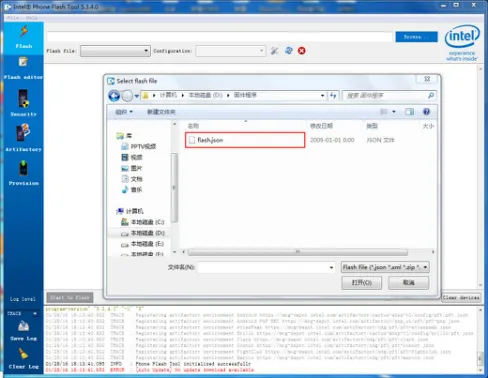Image resolution: width=488 pixels, height=378 pixels.
Task: Open the Flash file dropdown
Action: point(115,51)
